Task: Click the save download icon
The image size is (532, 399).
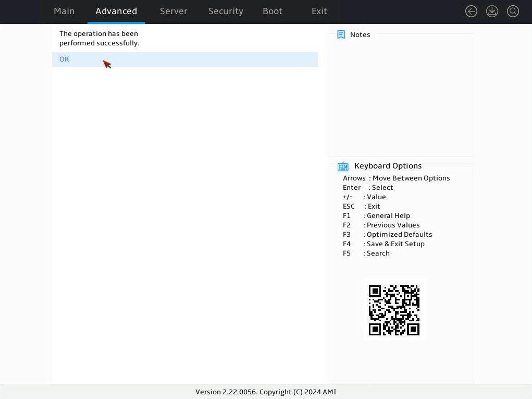Action: [492, 11]
